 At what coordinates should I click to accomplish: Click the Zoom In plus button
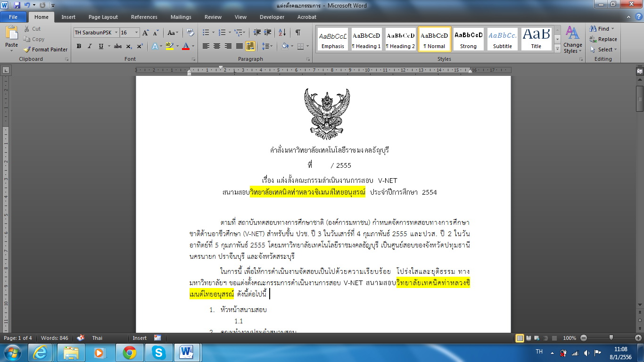click(638, 338)
